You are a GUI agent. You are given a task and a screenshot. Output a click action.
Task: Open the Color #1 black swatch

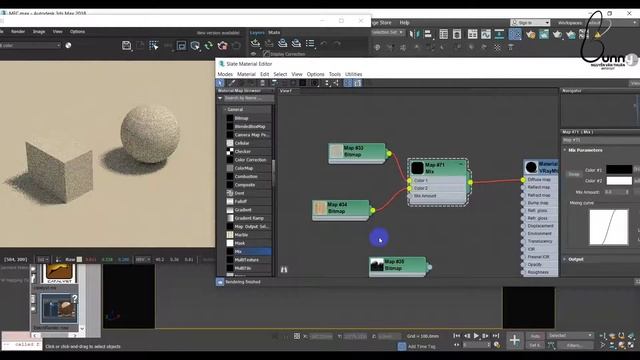pos(619,169)
